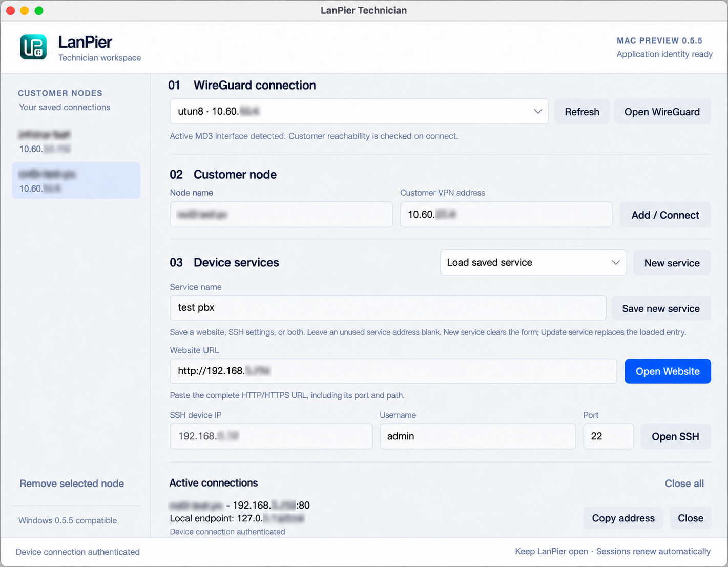Click the "Paste the complete HTTP/HTTPS URL" hint
728x567 pixels.
pyautogui.click(x=287, y=395)
